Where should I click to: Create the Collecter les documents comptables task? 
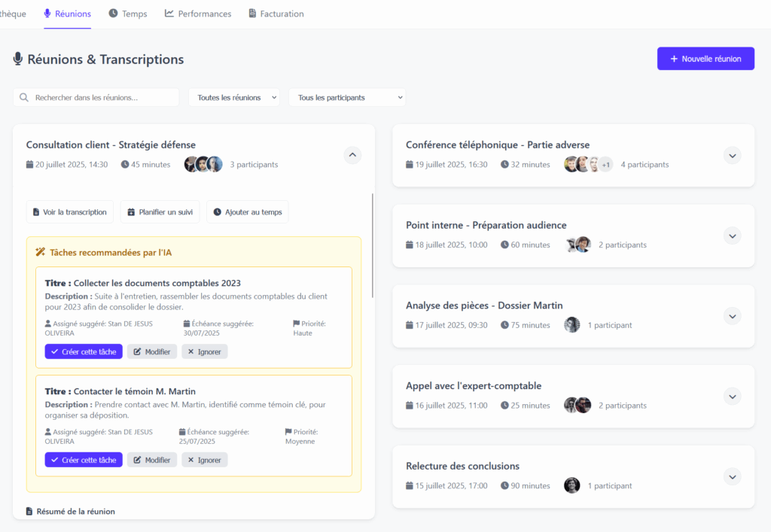(84, 351)
